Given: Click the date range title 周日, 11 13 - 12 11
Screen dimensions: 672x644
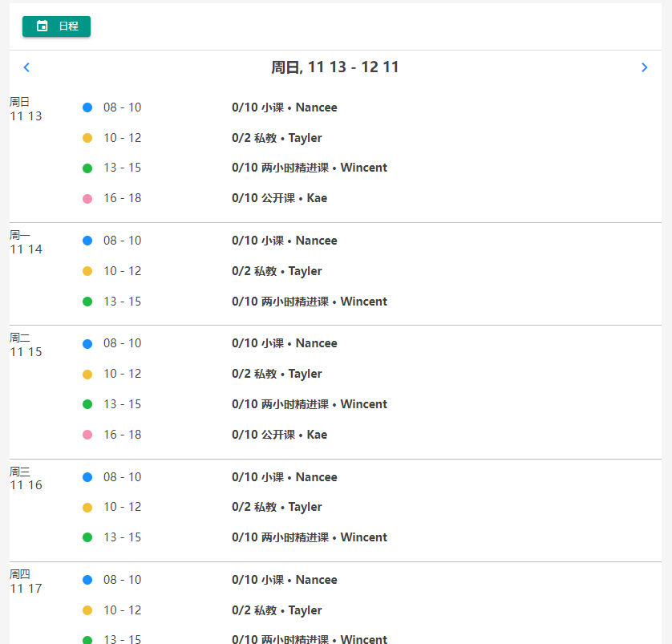Looking at the screenshot, I should point(334,67).
